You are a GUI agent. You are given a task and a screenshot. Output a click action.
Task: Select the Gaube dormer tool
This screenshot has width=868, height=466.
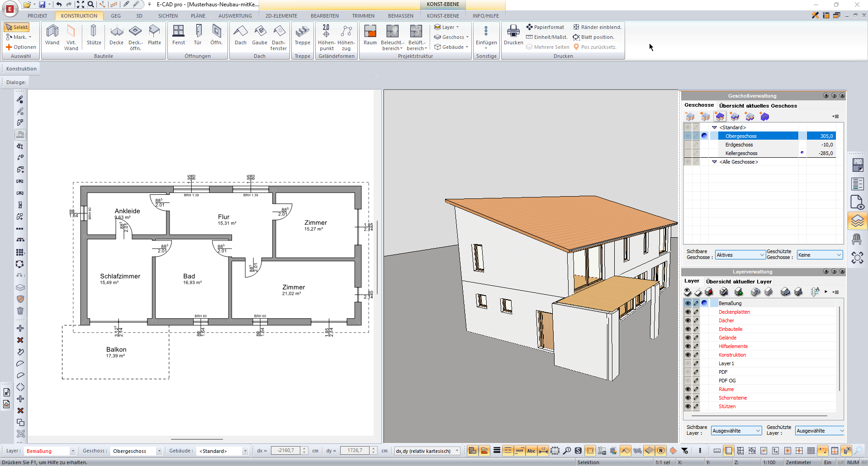pyautogui.click(x=260, y=35)
